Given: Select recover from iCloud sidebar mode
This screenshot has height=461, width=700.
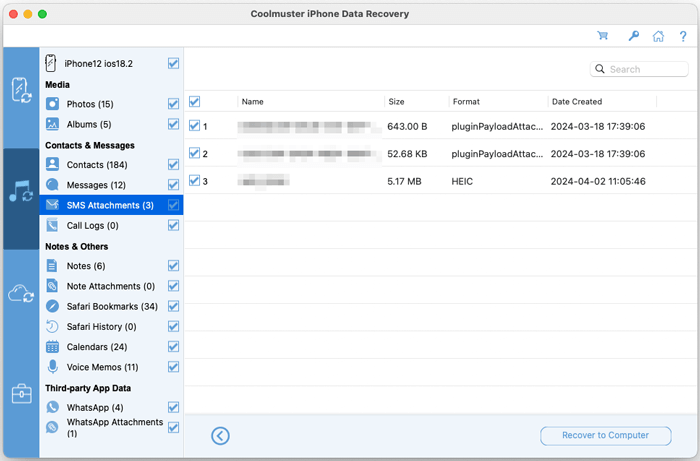Looking at the screenshot, I should pyautogui.click(x=21, y=294).
